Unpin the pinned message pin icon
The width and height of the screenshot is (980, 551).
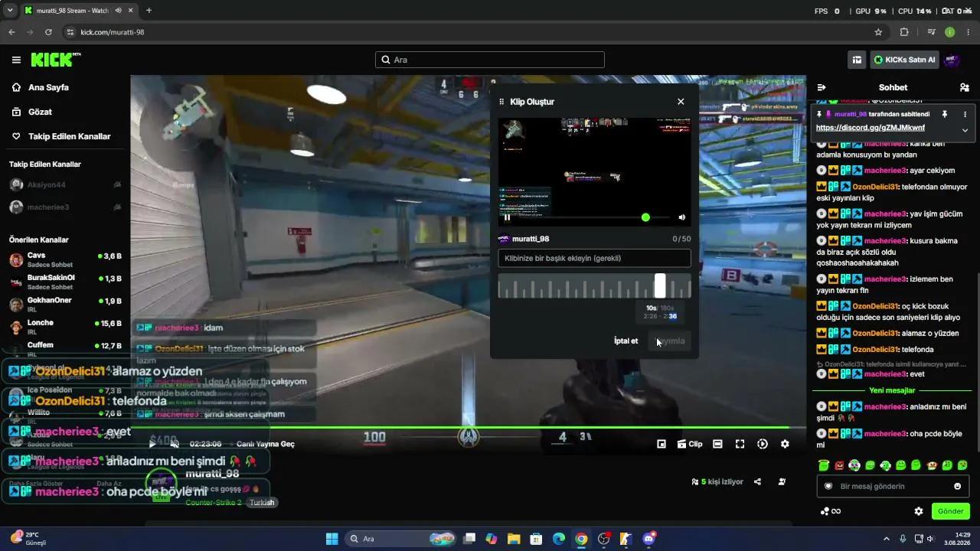click(x=945, y=114)
